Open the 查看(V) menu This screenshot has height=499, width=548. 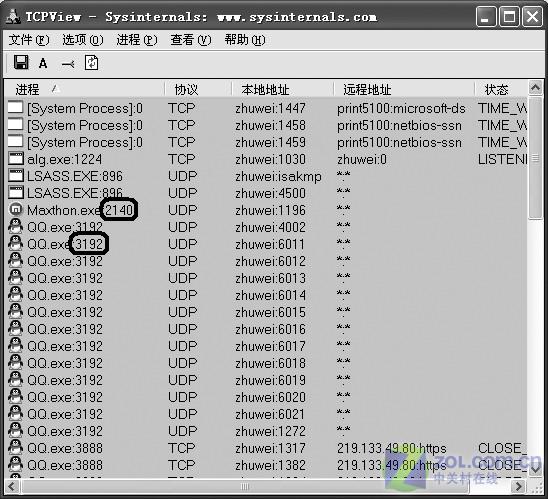191,40
